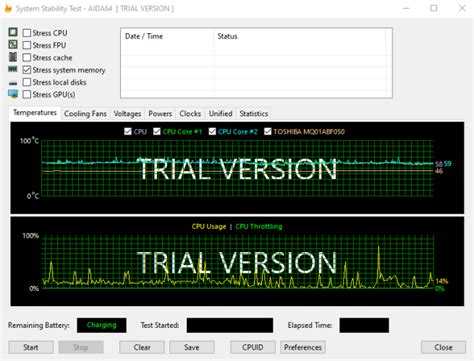Click the greyed-out Stop button
The height and width of the screenshot is (361, 474).
(81, 347)
